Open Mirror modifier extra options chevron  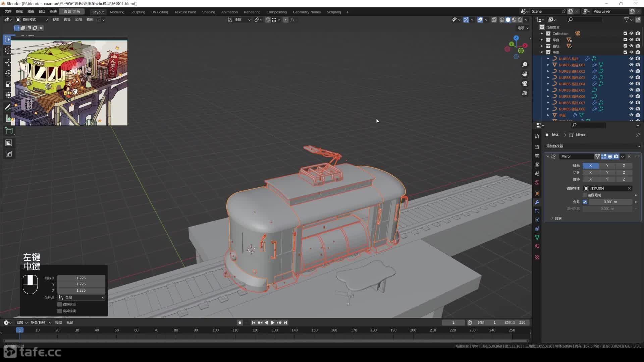[x=623, y=157]
